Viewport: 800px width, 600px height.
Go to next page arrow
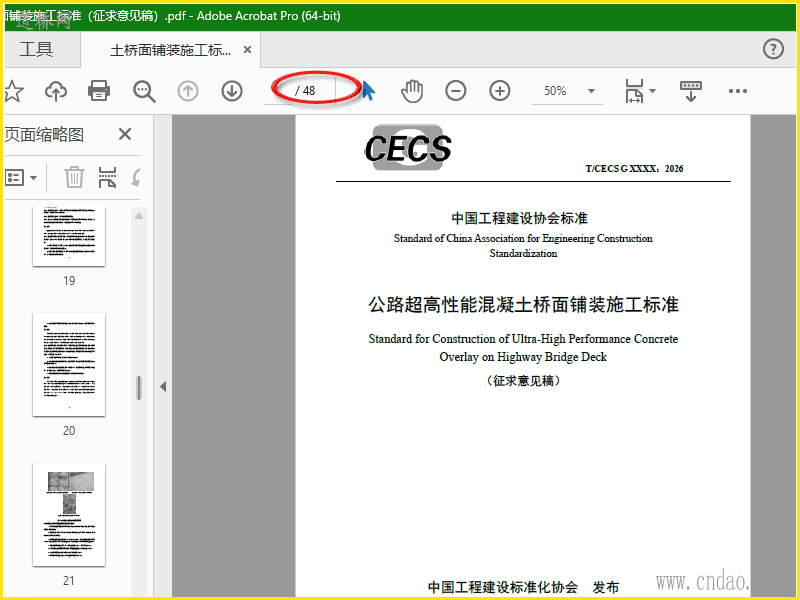(x=232, y=91)
